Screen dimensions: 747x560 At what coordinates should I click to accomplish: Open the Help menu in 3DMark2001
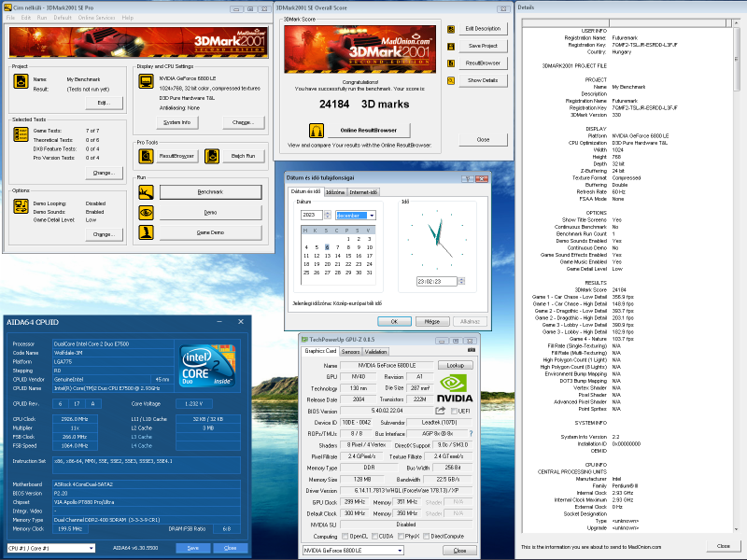click(x=128, y=18)
